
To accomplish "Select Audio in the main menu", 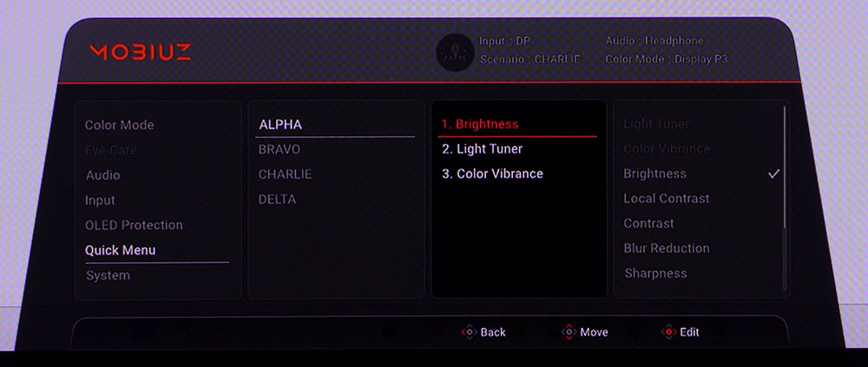I will [x=103, y=175].
